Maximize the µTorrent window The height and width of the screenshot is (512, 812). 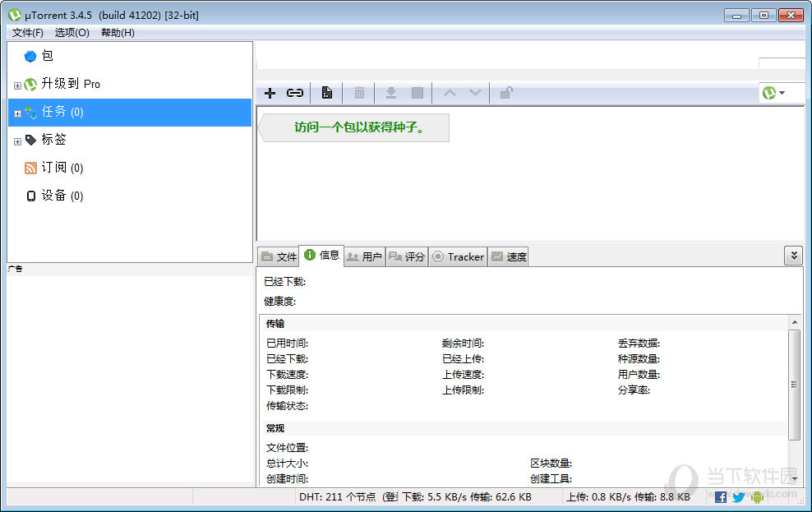coord(764,15)
